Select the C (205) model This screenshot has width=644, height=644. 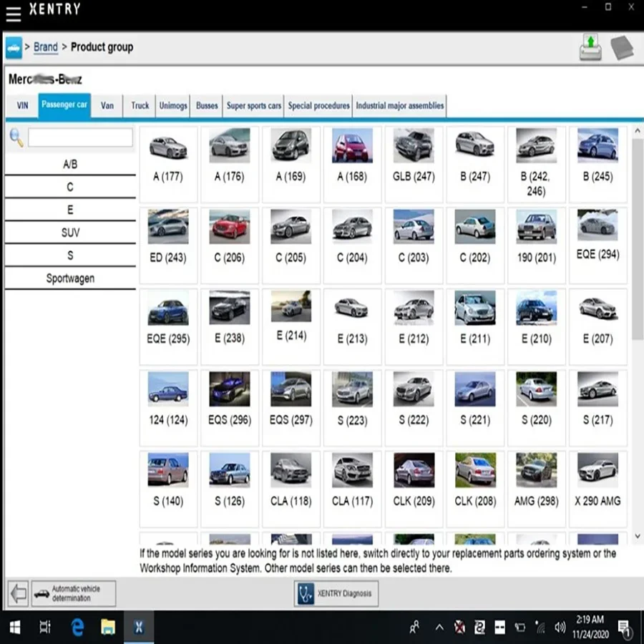click(291, 245)
